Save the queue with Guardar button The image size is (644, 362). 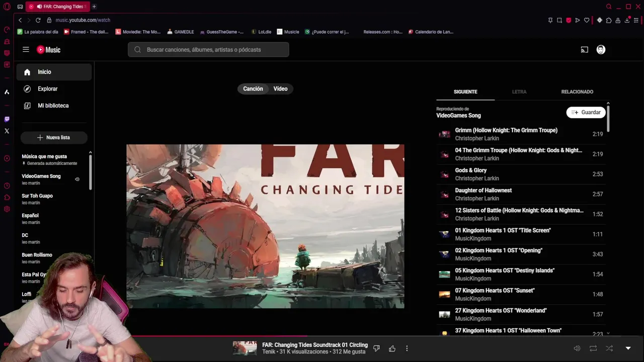(586, 113)
